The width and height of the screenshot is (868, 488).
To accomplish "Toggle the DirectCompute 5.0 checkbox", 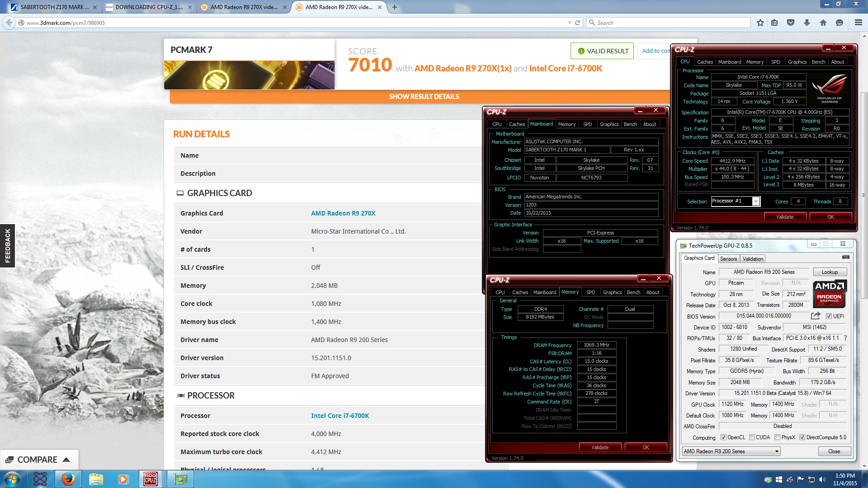I will [x=802, y=437].
